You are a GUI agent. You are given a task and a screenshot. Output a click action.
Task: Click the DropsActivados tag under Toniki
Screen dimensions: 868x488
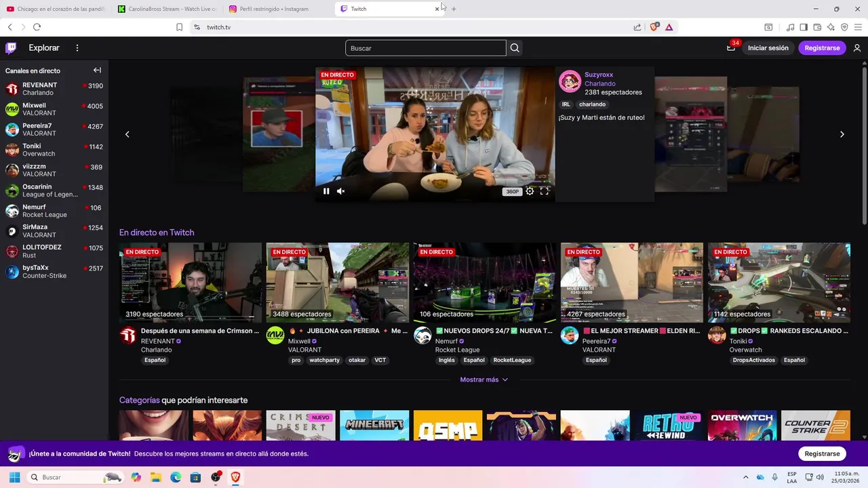[754, 360]
